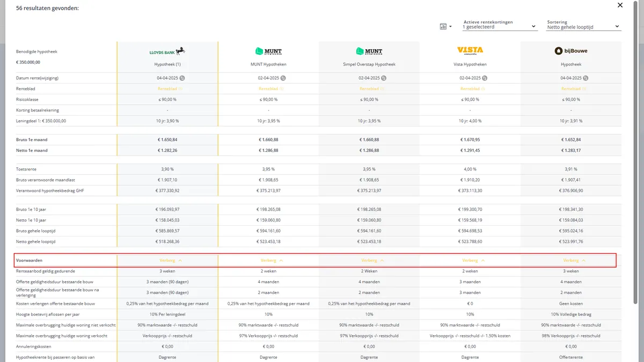Click round icon beside Lloyds Bank rate date
This screenshot has width=644, height=362.
tap(182, 78)
